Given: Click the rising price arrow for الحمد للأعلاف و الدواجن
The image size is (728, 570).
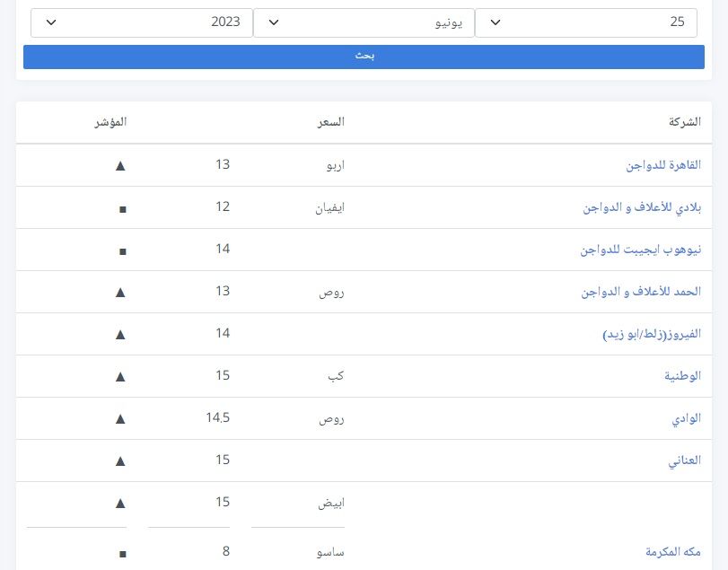Looking at the screenshot, I should coord(121,291).
